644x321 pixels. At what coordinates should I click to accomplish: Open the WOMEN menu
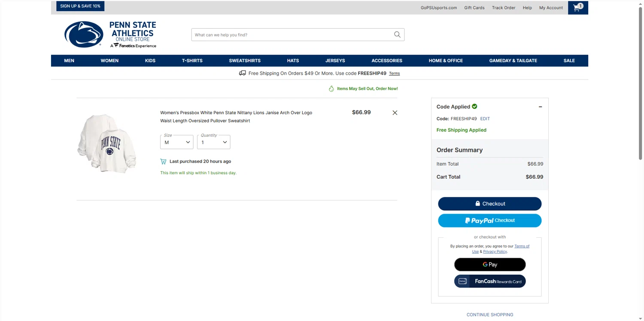(109, 61)
